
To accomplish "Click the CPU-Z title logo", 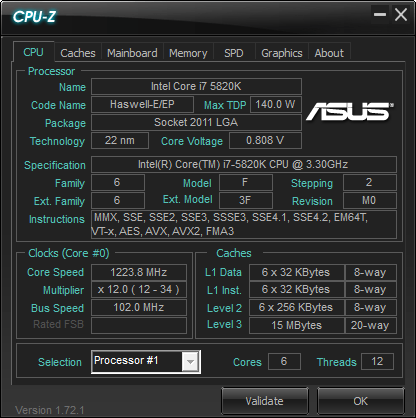I will tap(34, 17).
